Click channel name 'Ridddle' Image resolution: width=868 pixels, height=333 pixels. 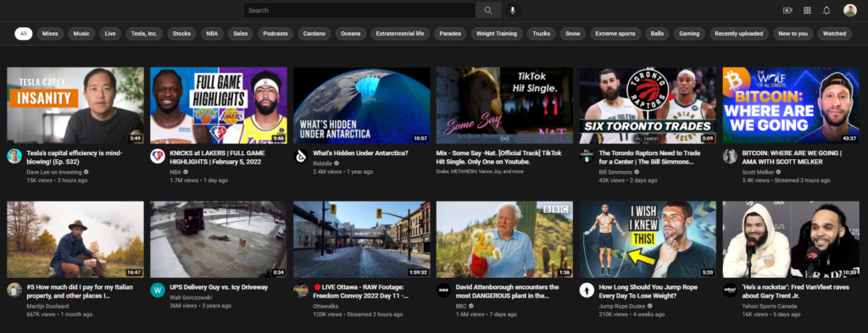tap(323, 164)
